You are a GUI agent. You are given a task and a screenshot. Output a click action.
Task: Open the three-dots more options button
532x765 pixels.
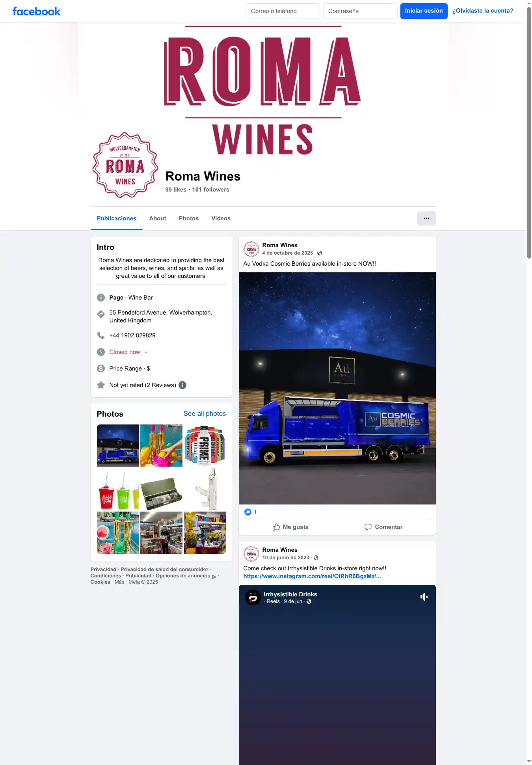pos(426,218)
